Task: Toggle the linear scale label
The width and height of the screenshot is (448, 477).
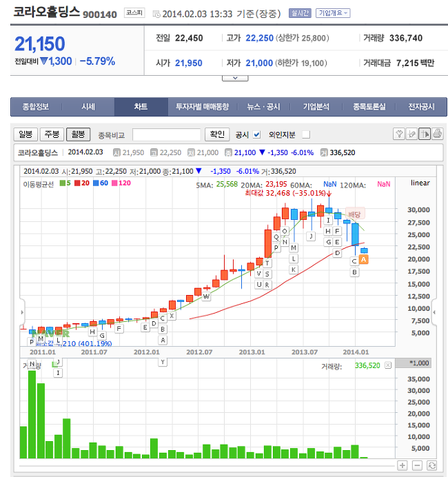Action: pos(420,183)
